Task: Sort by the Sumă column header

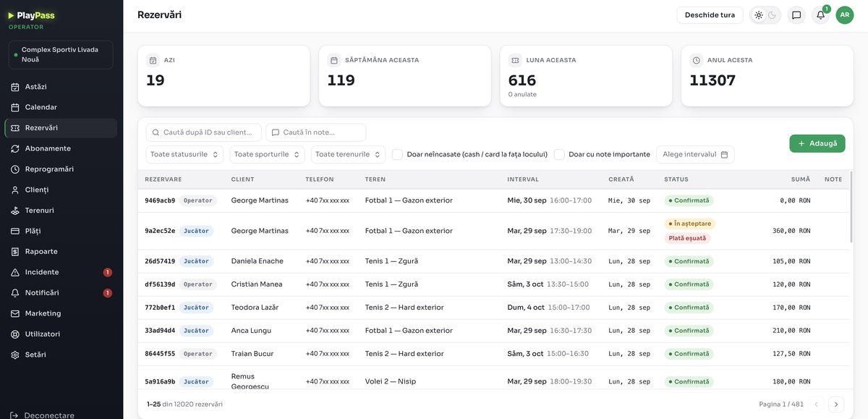Action: point(801,179)
